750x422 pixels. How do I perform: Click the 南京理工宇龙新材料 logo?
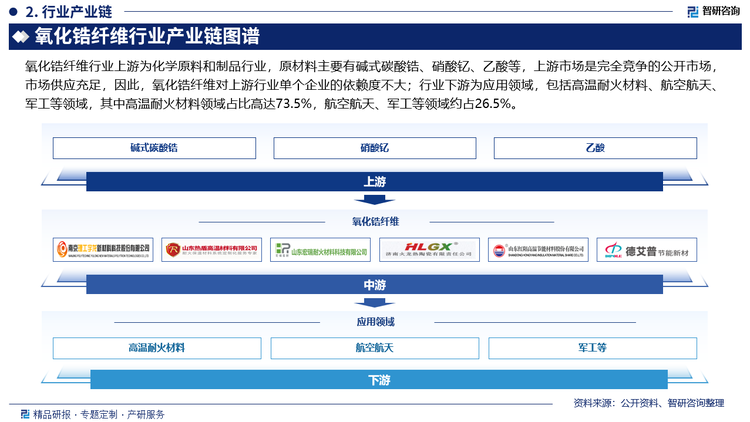(x=102, y=249)
